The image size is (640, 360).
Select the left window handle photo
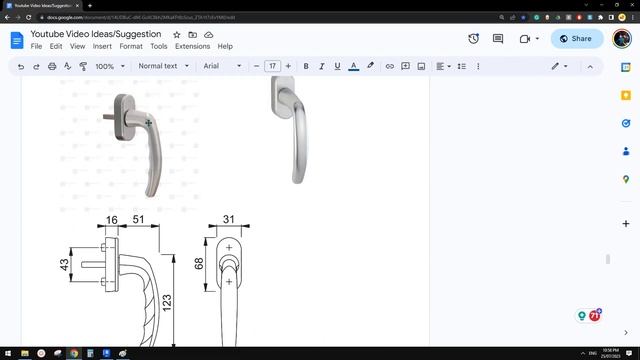130,145
